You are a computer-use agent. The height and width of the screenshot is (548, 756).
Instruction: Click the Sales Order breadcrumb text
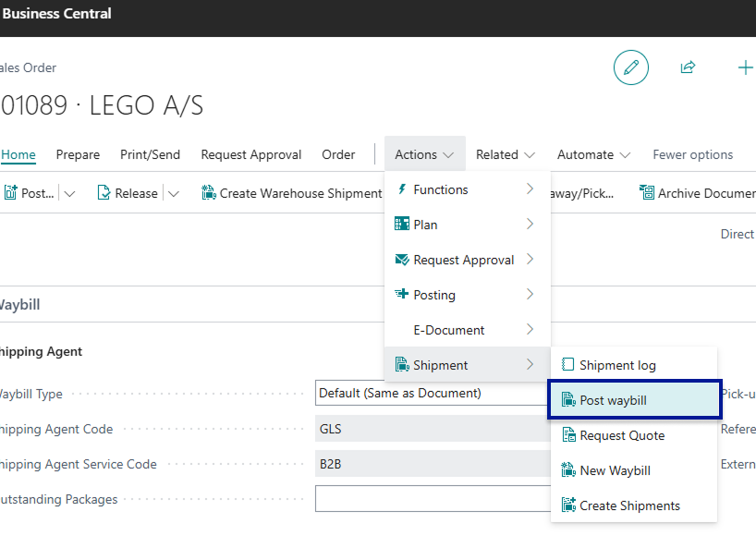coord(28,68)
